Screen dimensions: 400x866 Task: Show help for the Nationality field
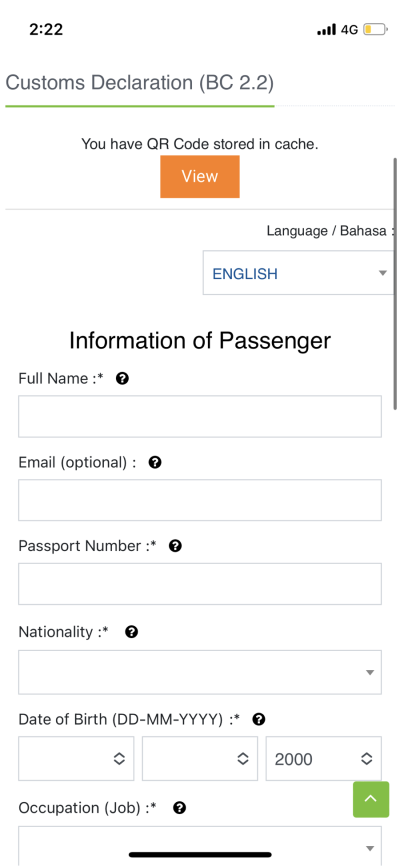131,632
